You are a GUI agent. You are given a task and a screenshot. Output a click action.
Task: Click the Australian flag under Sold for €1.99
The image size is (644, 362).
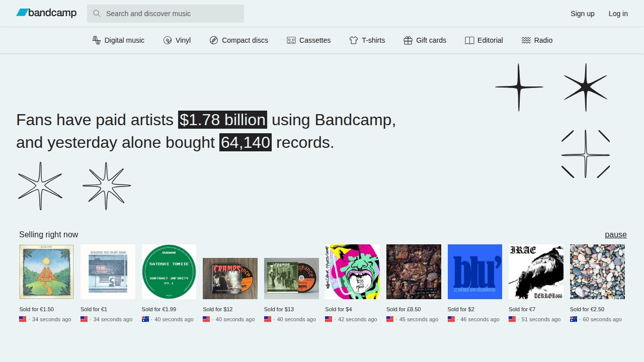(x=145, y=319)
